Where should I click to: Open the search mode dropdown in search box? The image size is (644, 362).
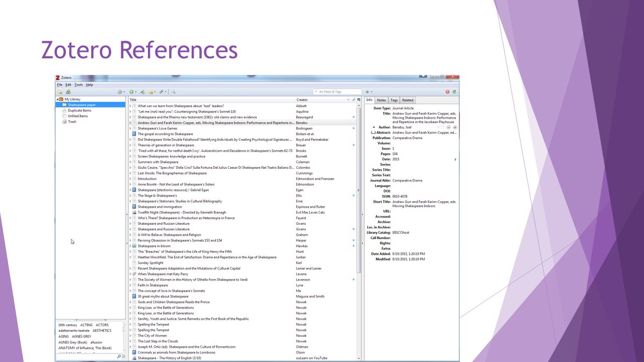(316, 92)
